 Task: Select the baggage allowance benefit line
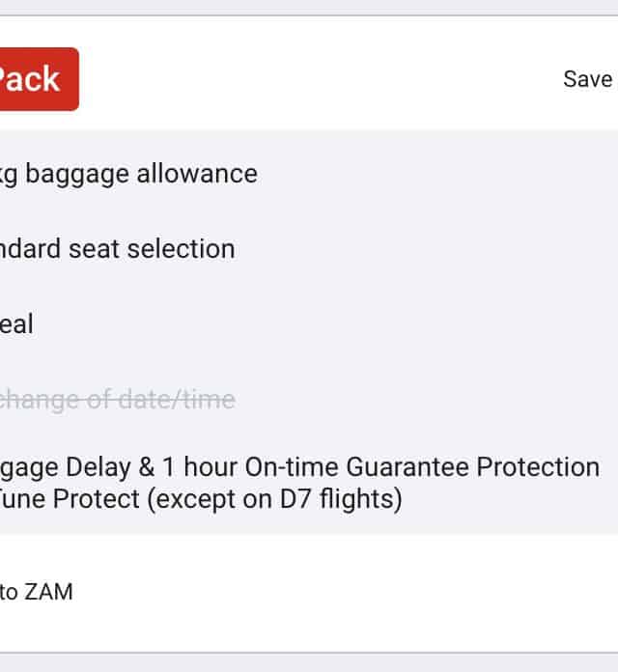(x=130, y=174)
